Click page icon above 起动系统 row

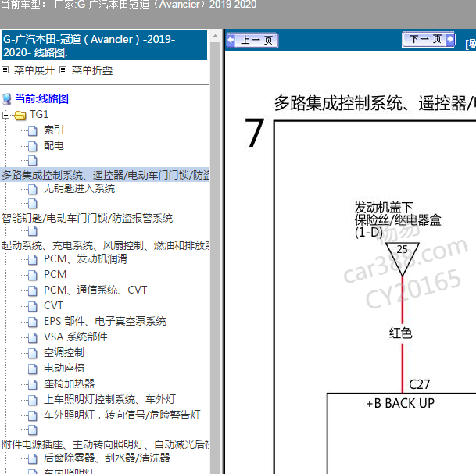pos(33,231)
